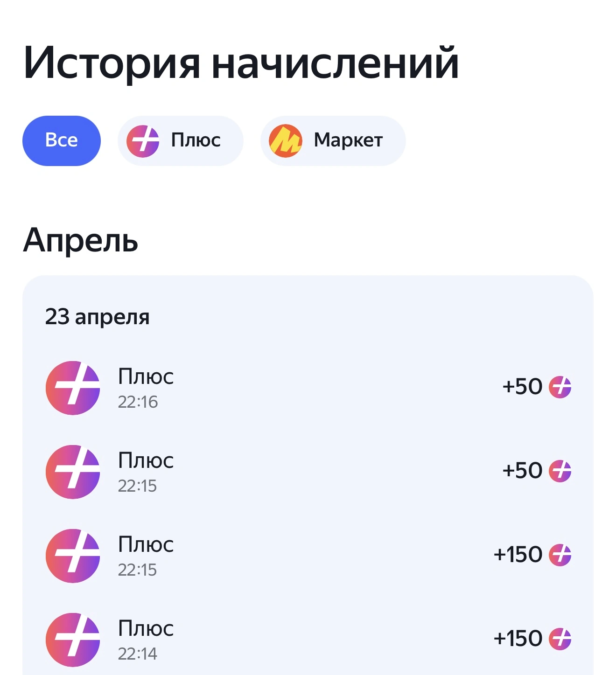Tap the 22:14 timestamp text
Viewport: 616px width, 675px height.
click(137, 654)
